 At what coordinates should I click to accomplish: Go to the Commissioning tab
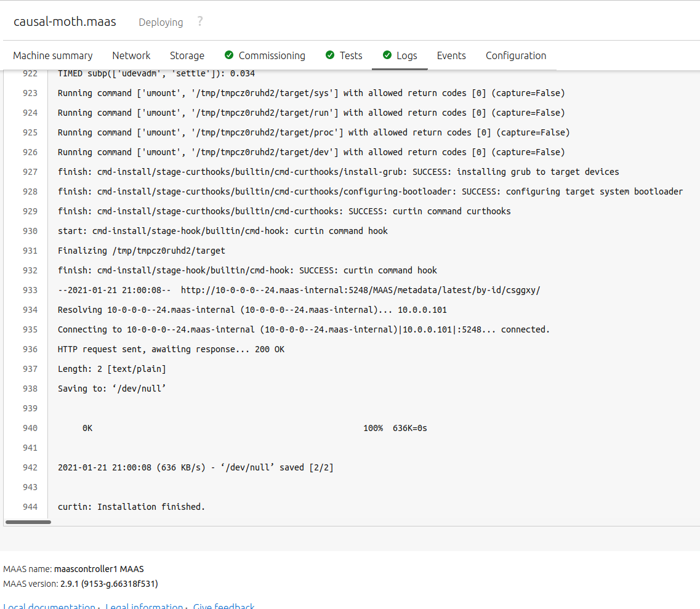coord(272,56)
